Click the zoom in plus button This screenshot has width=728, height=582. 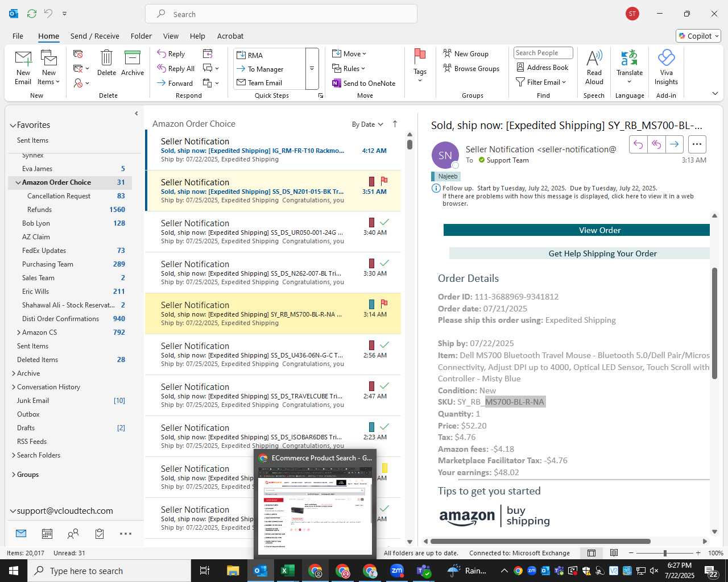[x=698, y=553]
